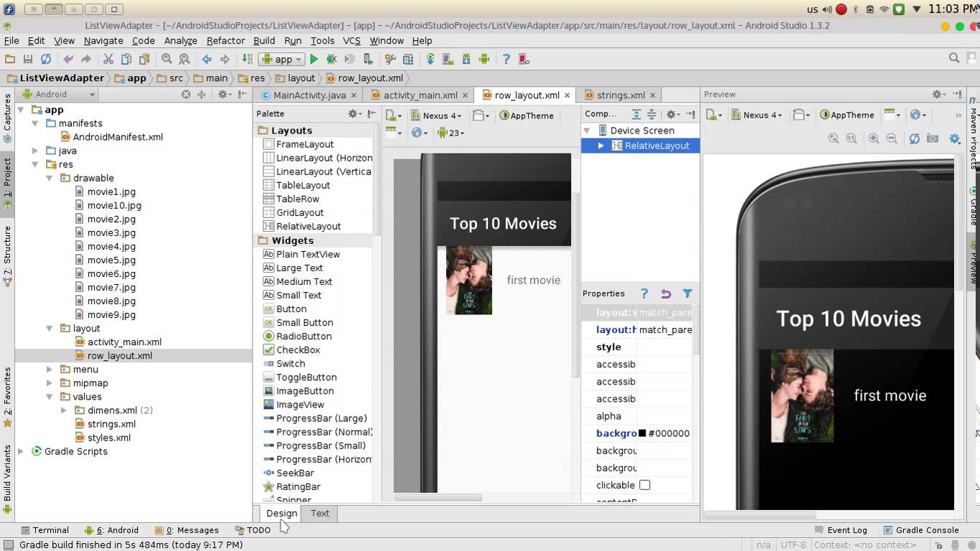Click the Navigate Back arrow icon
The image size is (980, 551).
207,60
